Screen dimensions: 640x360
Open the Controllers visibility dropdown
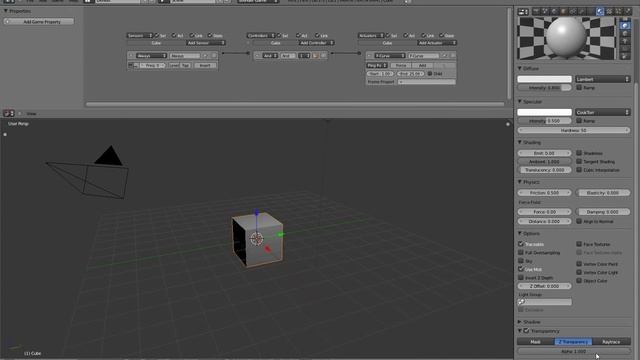(x=261, y=36)
